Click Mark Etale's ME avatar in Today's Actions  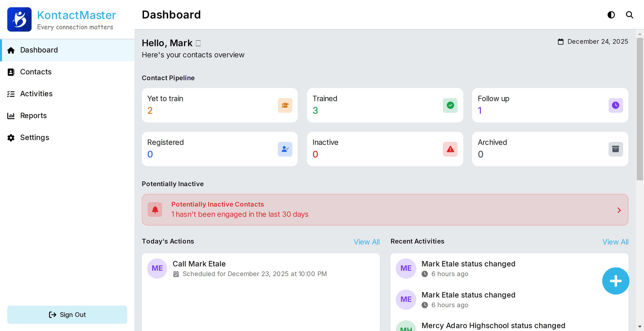pos(157,268)
